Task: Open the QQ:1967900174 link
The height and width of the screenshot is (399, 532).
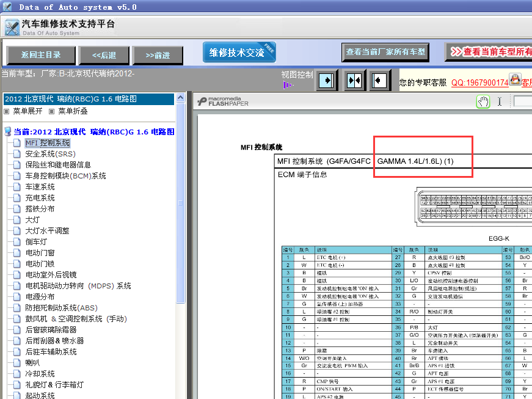Action: point(479,82)
